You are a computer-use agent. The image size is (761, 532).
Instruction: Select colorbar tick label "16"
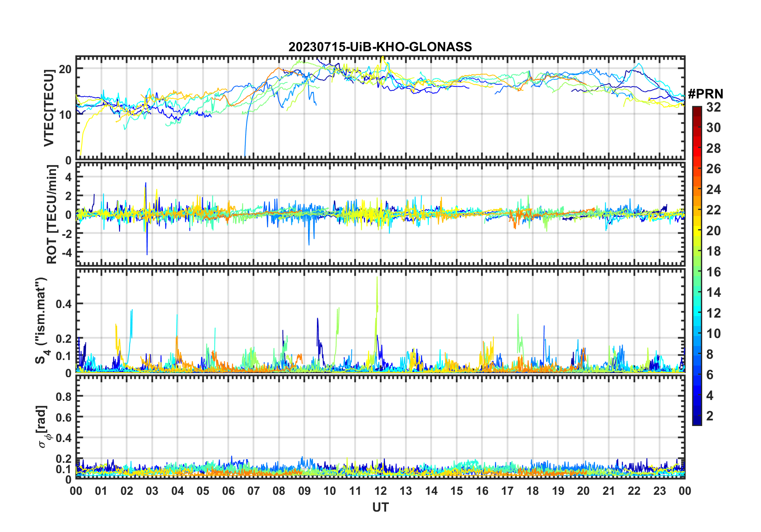[713, 272]
